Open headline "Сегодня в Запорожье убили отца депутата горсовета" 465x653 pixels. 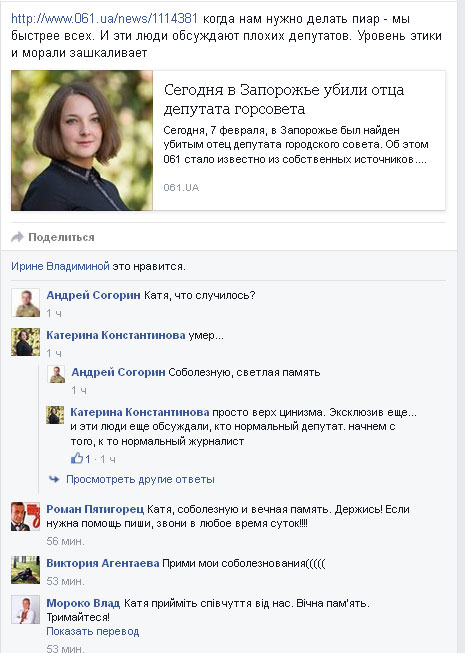coord(283,100)
